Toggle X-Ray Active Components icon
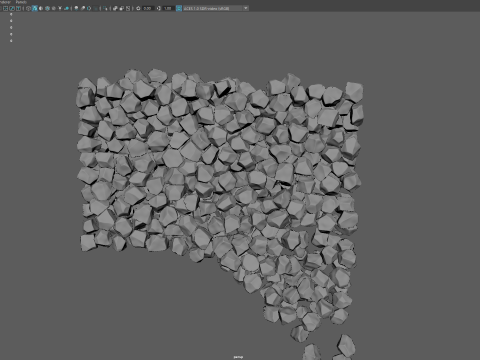480x360 pixels. (x=122, y=8)
